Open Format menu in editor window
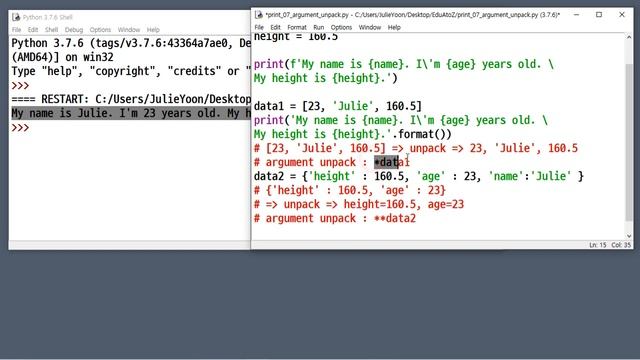Screen dimensions: 640x360 click(x=297, y=27)
